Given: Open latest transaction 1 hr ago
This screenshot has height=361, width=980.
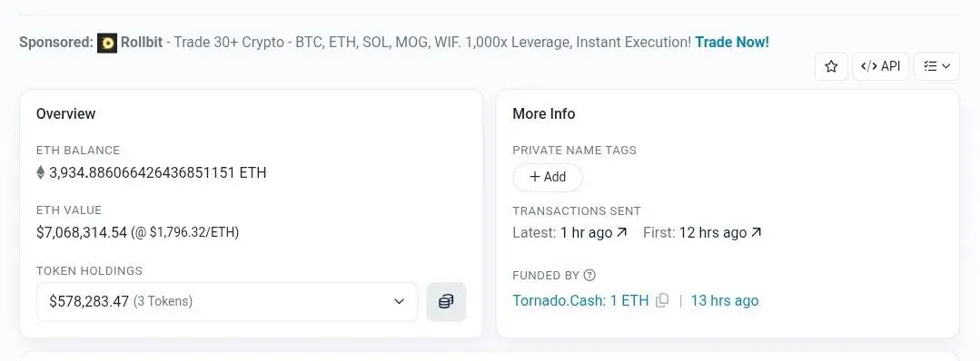Looking at the screenshot, I should coord(586,233).
